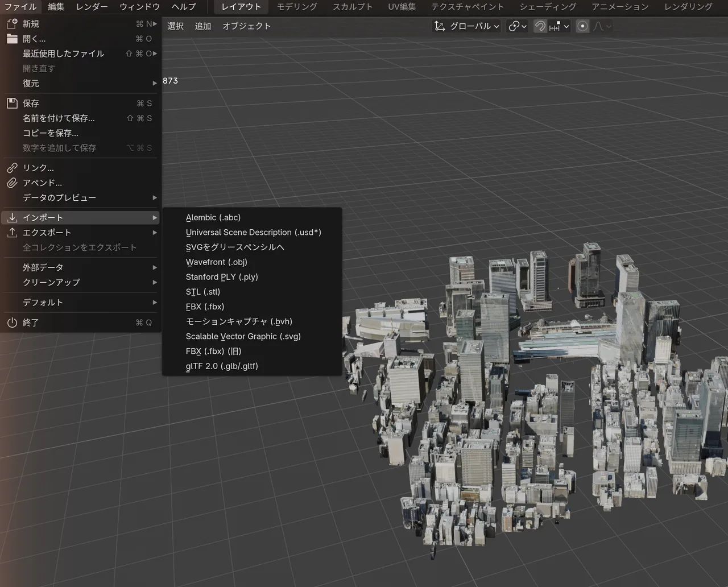Import Stanford PLY (.ply) file
This screenshot has height=587, width=728.
click(252, 276)
